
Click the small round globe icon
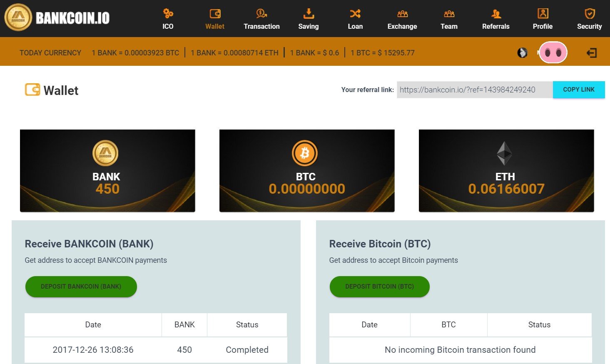click(x=522, y=52)
